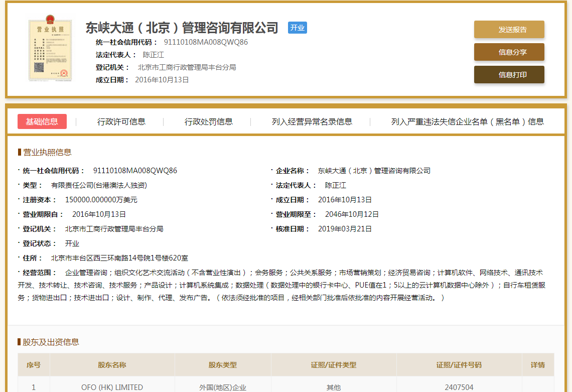Click address 北京市丰台区西三环南路14号院1号楼620室
This screenshot has width=572, height=392.
coord(119,258)
